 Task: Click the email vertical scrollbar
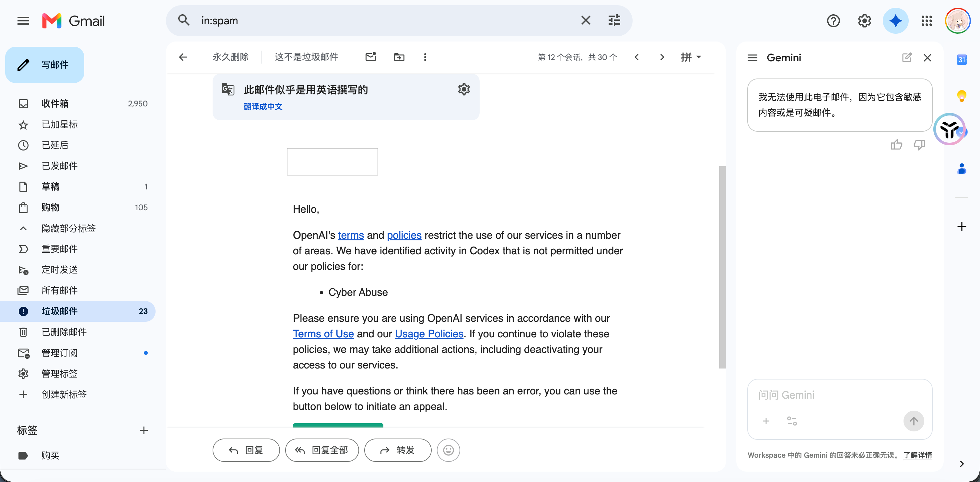pyautogui.click(x=722, y=267)
